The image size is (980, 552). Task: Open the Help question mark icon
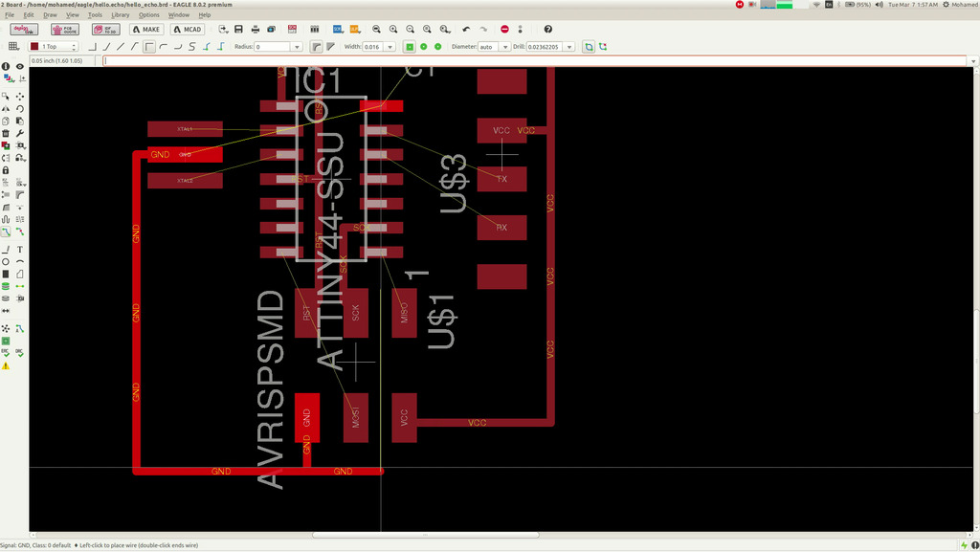(x=548, y=30)
